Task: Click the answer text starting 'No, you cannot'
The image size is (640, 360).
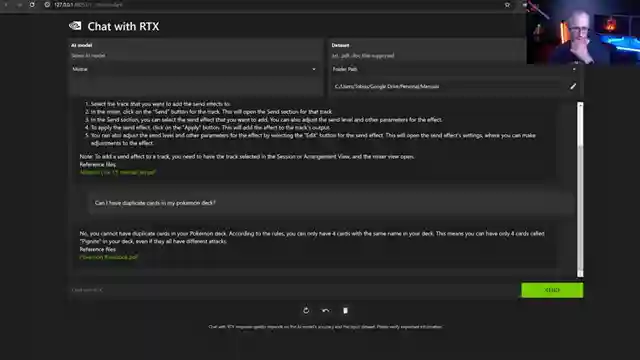Action: tap(312, 237)
